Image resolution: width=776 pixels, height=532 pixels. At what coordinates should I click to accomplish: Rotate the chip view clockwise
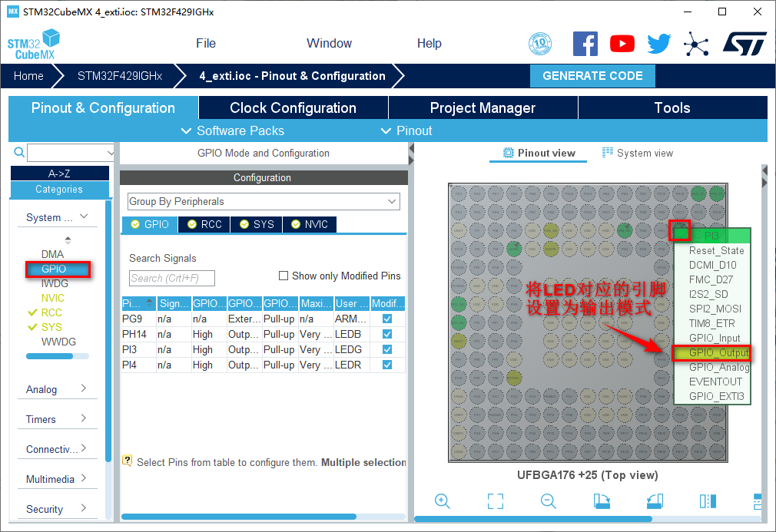pyautogui.click(x=602, y=501)
